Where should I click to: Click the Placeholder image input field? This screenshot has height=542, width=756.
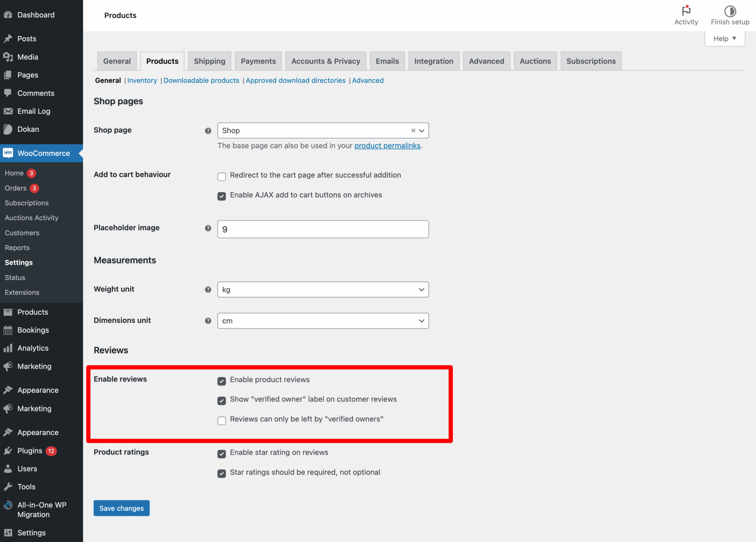[x=323, y=229]
